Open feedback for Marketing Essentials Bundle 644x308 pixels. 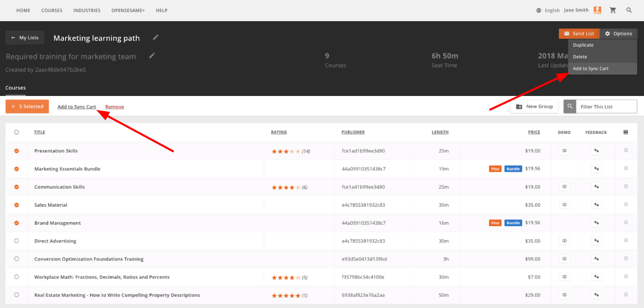(596, 169)
